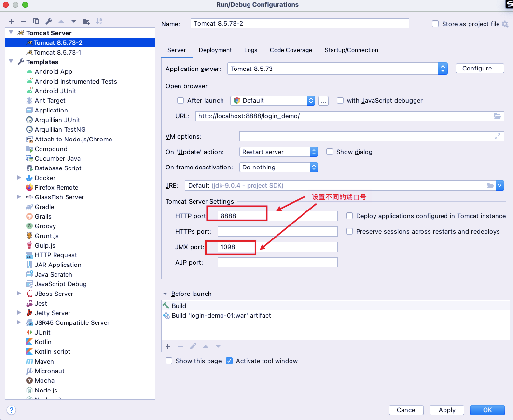Image resolution: width=513 pixels, height=420 pixels.
Task: Select the Firefox Remote template
Action: [56, 188]
